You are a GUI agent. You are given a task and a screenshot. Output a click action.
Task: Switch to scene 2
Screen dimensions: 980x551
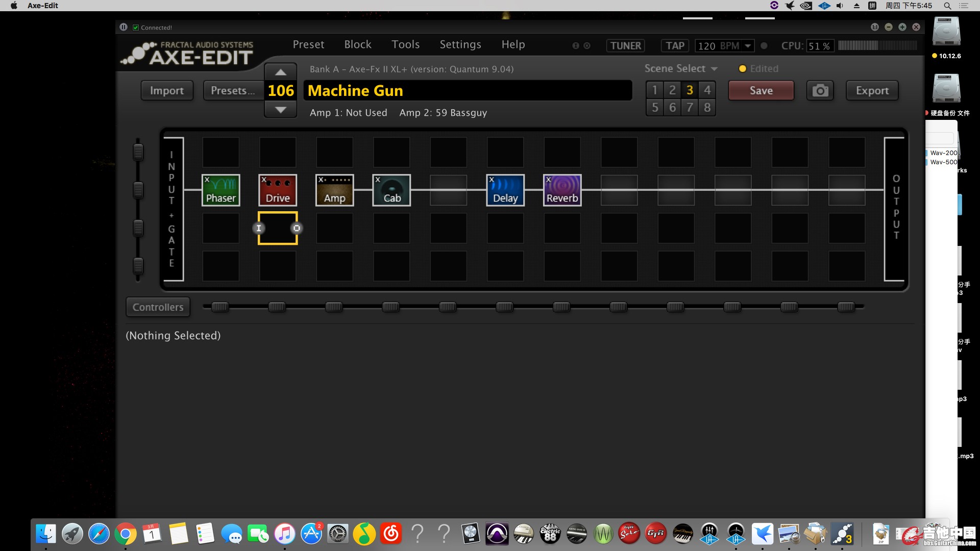(672, 90)
